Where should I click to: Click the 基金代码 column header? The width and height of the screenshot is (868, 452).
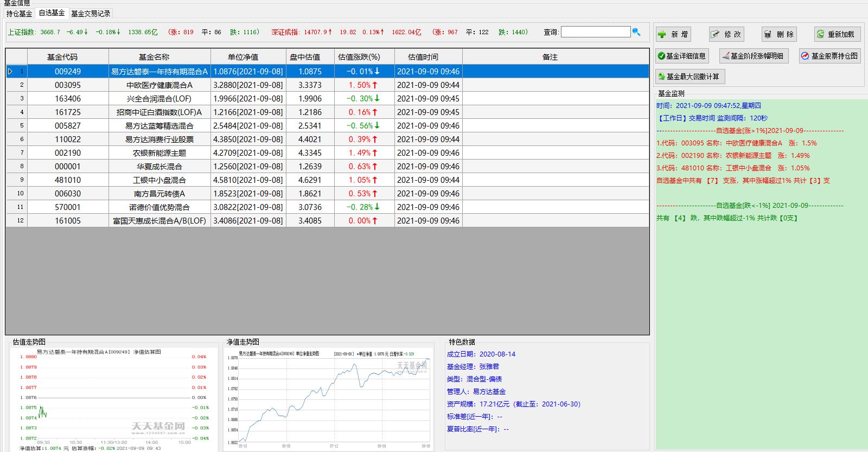68,56
